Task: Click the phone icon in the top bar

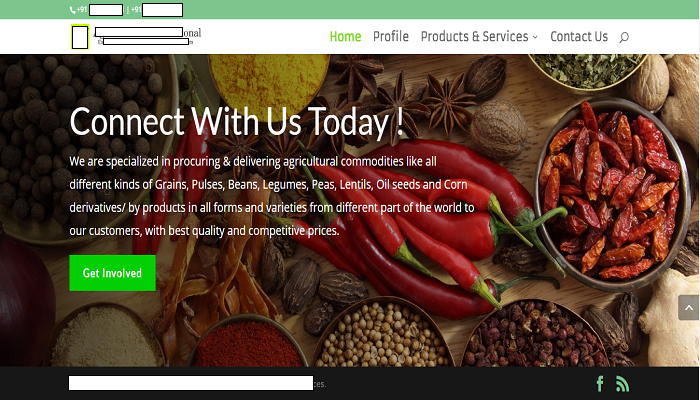Action: [72, 10]
